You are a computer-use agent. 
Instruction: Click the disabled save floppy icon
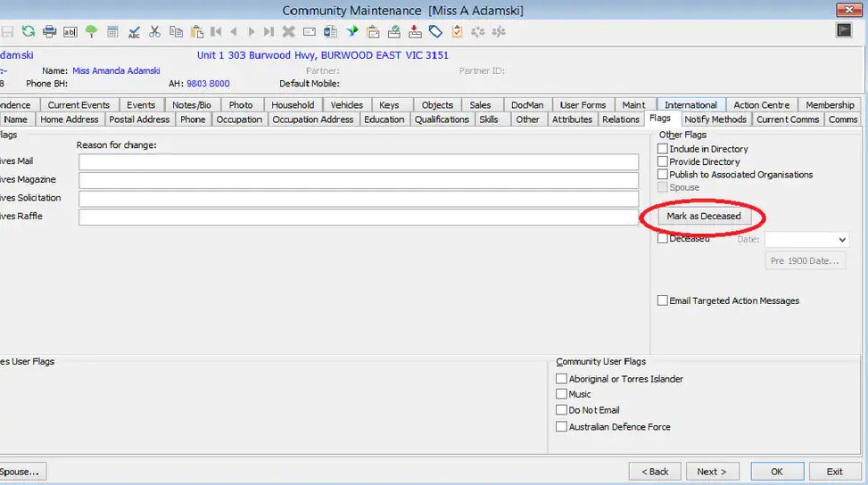(x=7, y=31)
